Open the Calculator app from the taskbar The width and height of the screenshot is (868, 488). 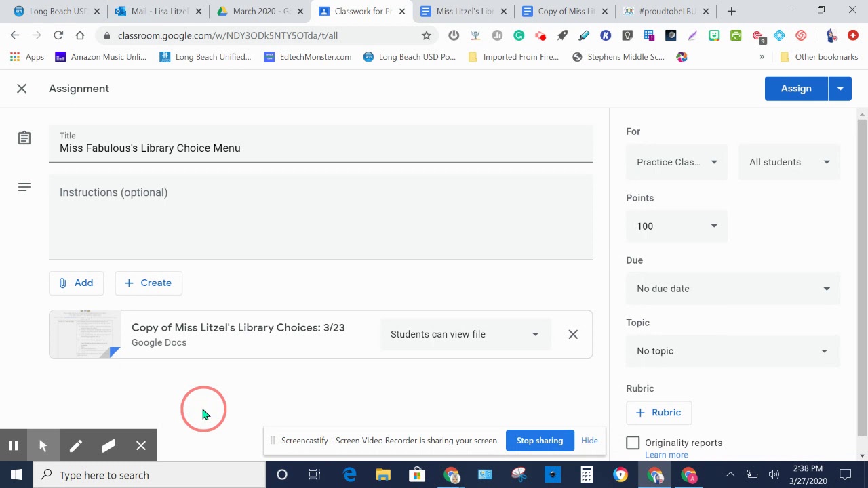pos(587,475)
